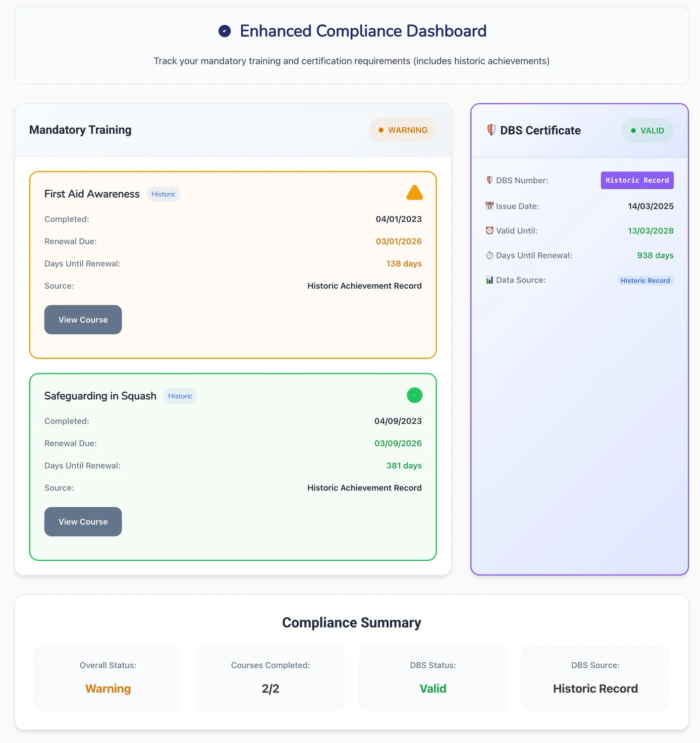The image size is (700, 743).
Task: Click Historic Achievement Record source for Safeguarding in Squash
Action: 365,488
